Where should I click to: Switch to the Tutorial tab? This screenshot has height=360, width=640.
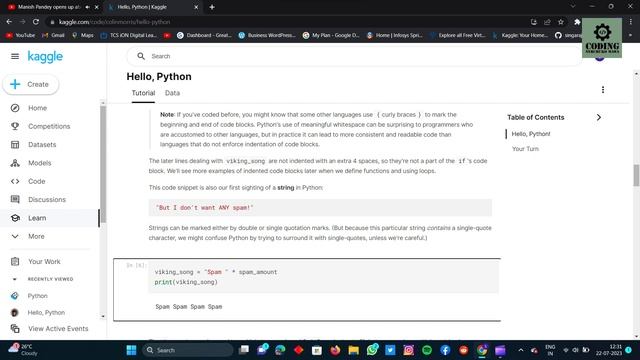[x=143, y=93]
